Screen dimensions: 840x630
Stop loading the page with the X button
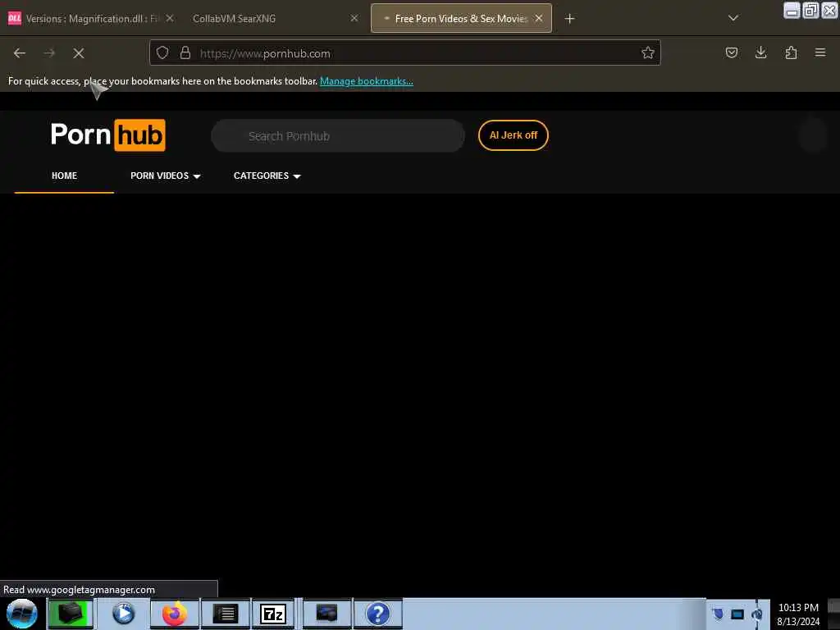(79, 53)
